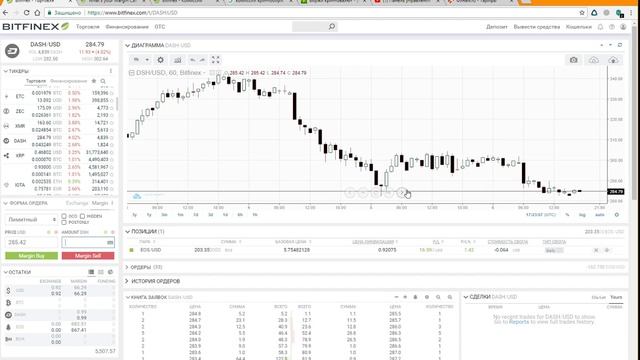Save chart layout to cloud
The height and width of the screenshot is (360, 640).
(x=613, y=60)
